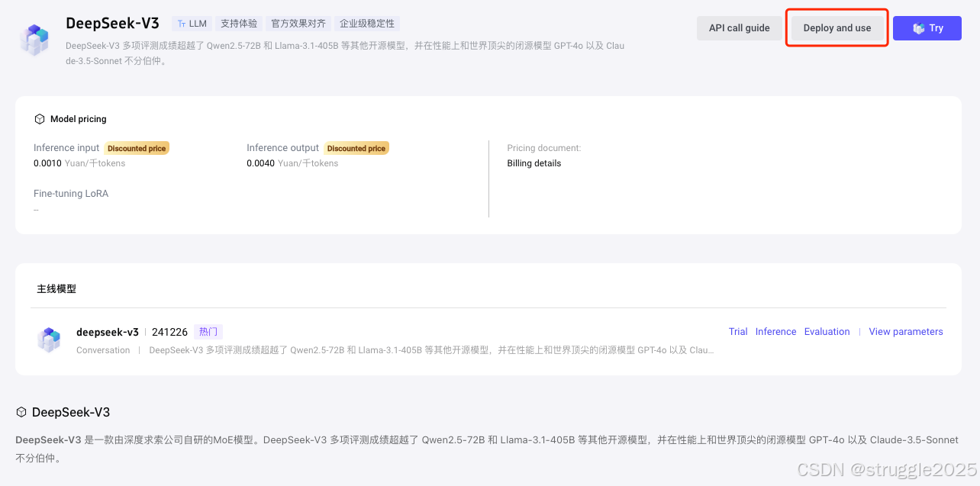Click View parameters link
Image resolution: width=980 pixels, height=486 pixels.
tap(906, 332)
